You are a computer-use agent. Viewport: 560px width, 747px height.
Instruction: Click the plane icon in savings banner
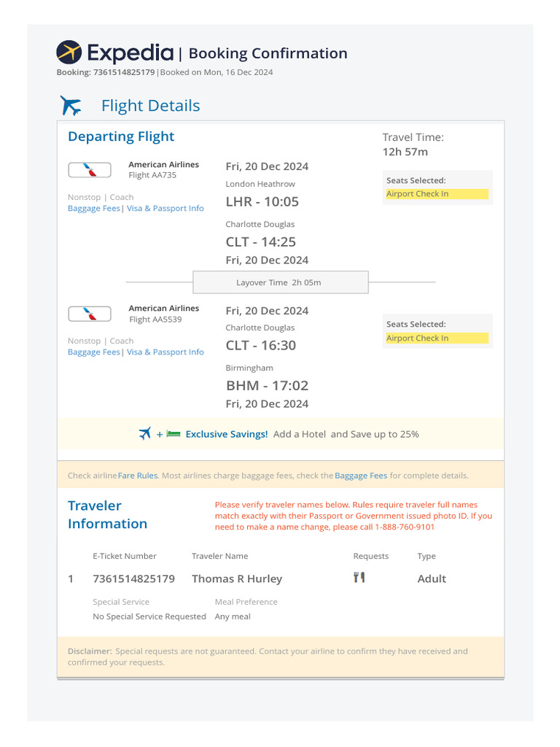point(144,434)
